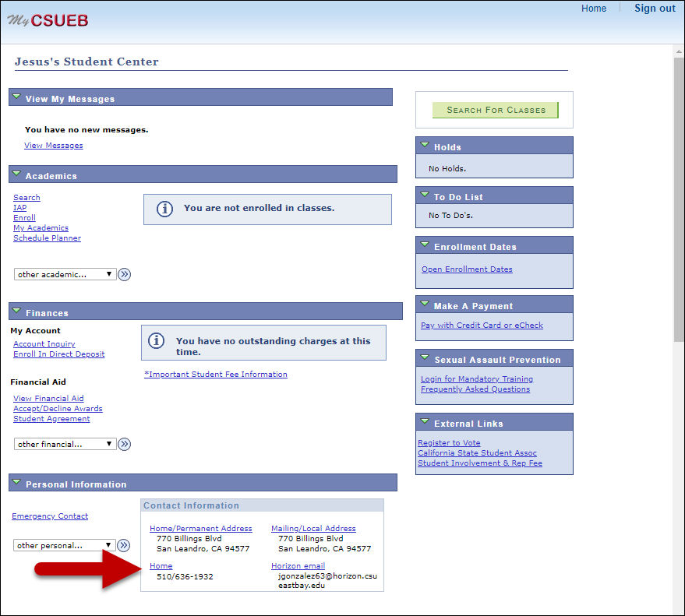Viewport: 685px width, 616px height.
Task: Open the Account Inquiry link
Action: coord(44,344)
